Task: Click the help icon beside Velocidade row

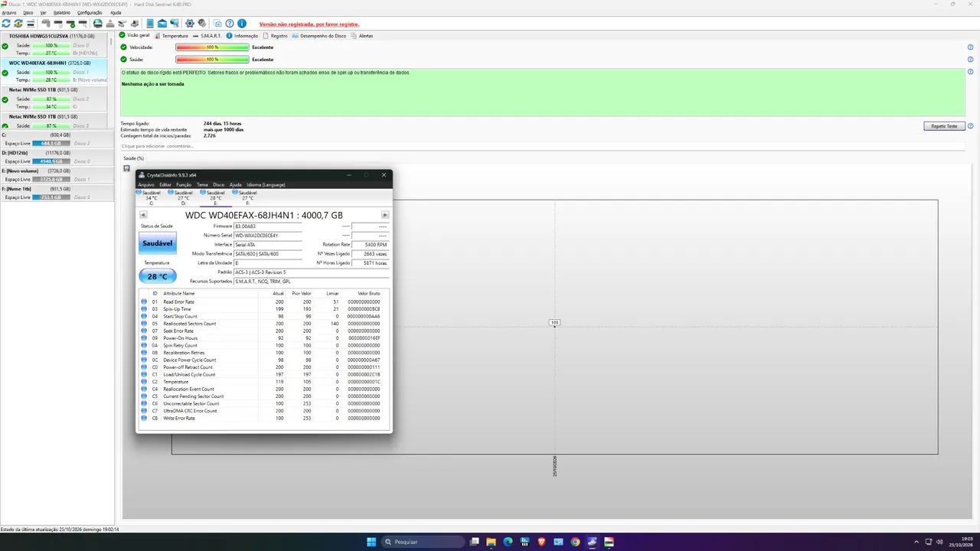Action: [x=970, y=47]
